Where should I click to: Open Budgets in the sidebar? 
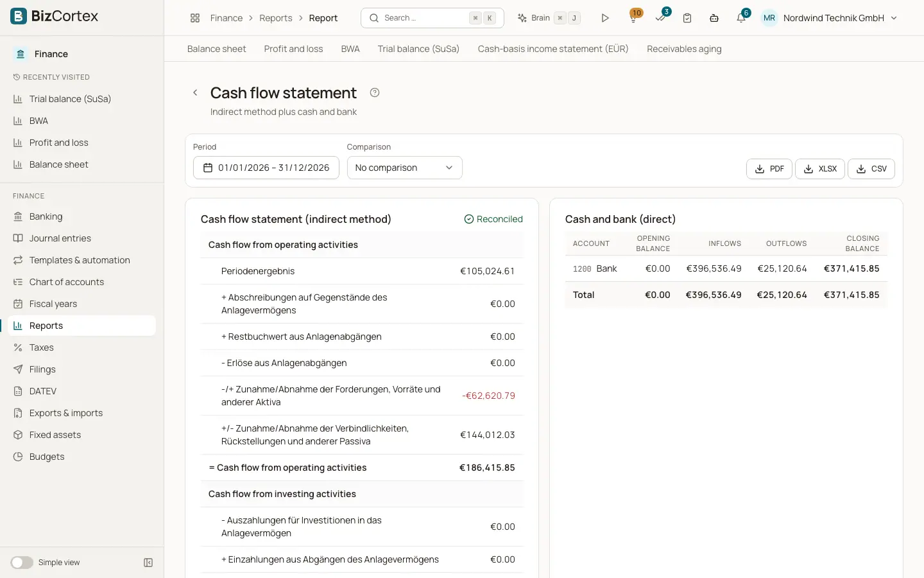pyautogui.click(x=82, y=457)
